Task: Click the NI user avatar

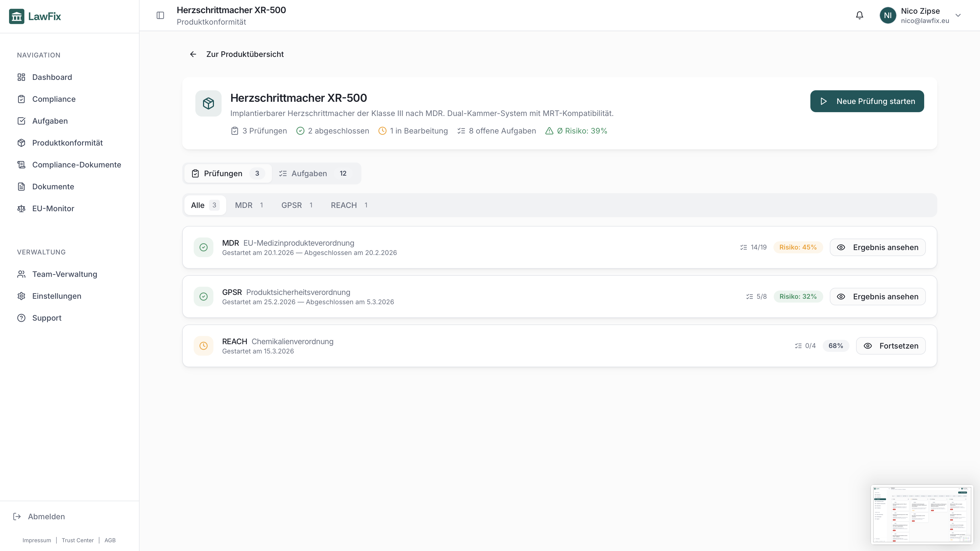Action: tap(888, 15)
